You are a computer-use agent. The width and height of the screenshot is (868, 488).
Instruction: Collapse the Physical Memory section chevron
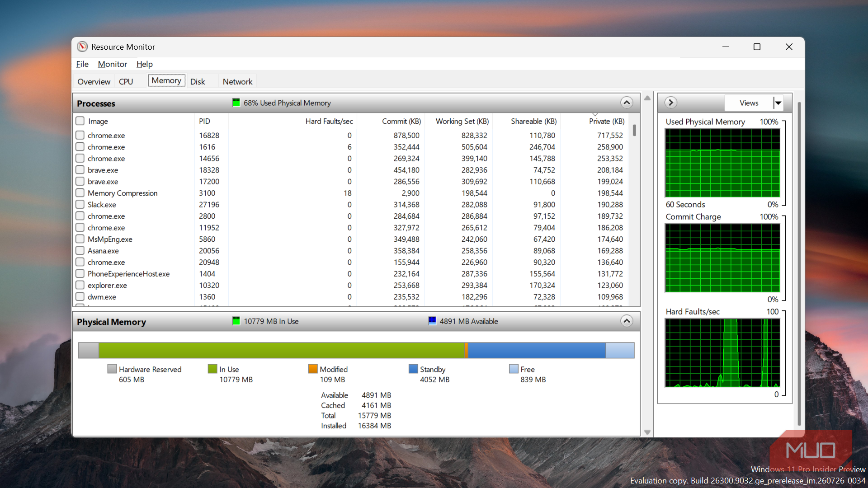click(627, 321)
